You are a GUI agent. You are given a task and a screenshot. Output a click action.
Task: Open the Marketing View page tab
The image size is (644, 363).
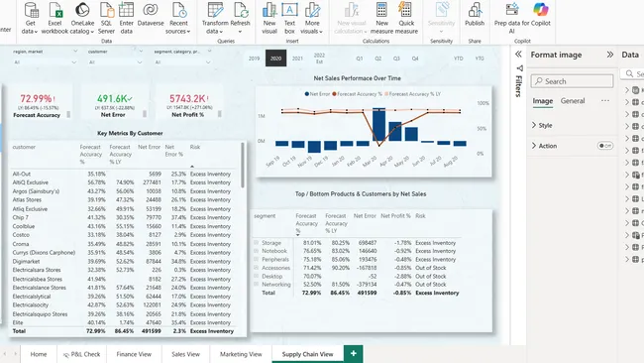(x=241, y=354)
